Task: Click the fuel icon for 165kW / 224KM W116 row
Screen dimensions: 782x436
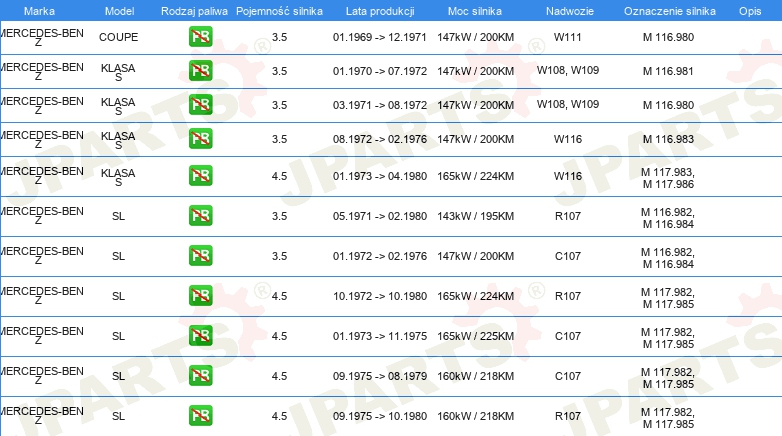Action: pos(200,176)
